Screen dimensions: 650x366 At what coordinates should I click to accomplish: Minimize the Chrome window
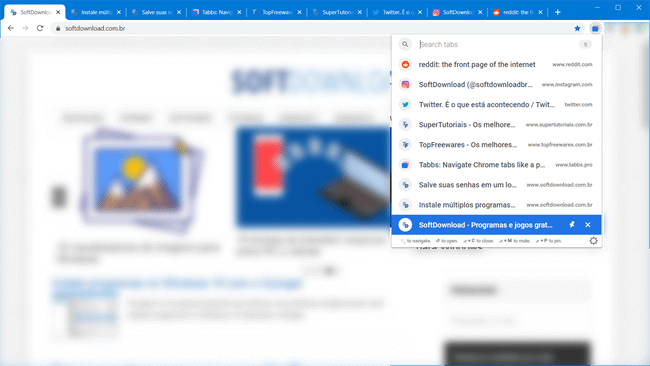pyautogui.click(x=597, y=7)
